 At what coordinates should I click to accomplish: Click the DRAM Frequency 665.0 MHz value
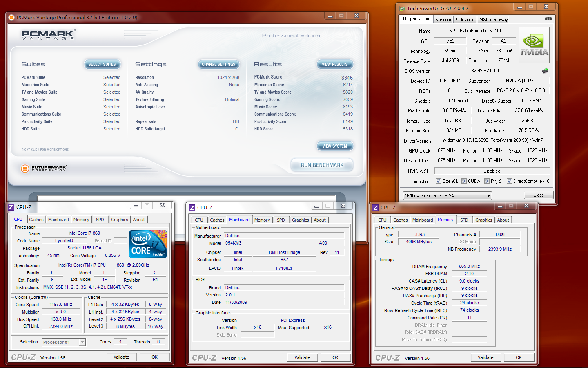click(x=469, y=266)
